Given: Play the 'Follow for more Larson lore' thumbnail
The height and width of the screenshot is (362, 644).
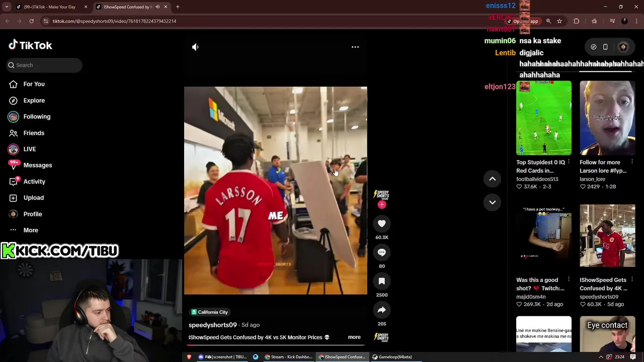Looking at the screenshot, I should (x=607, y=118).
